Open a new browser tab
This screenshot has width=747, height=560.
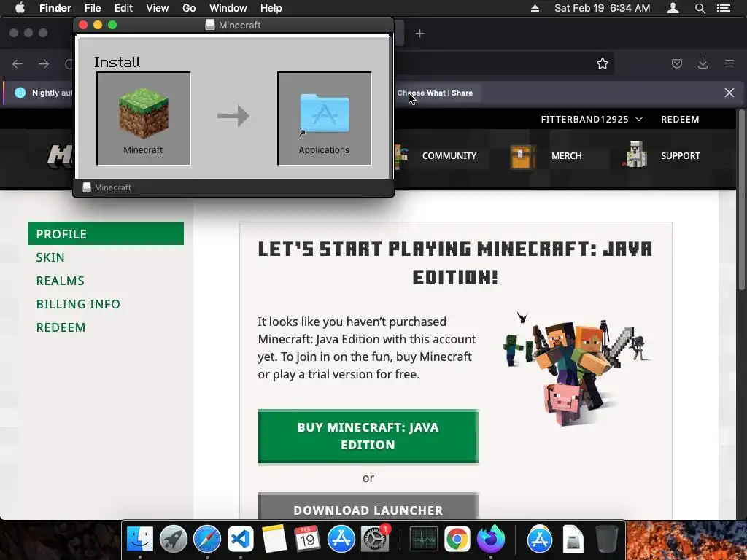pyautogui.click(x=419, y=34)
